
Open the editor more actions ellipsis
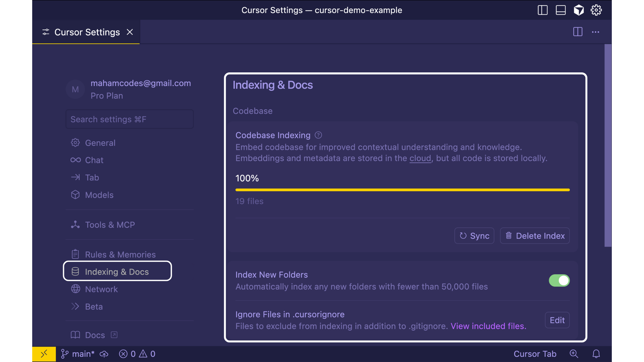[x=595, y=32]
